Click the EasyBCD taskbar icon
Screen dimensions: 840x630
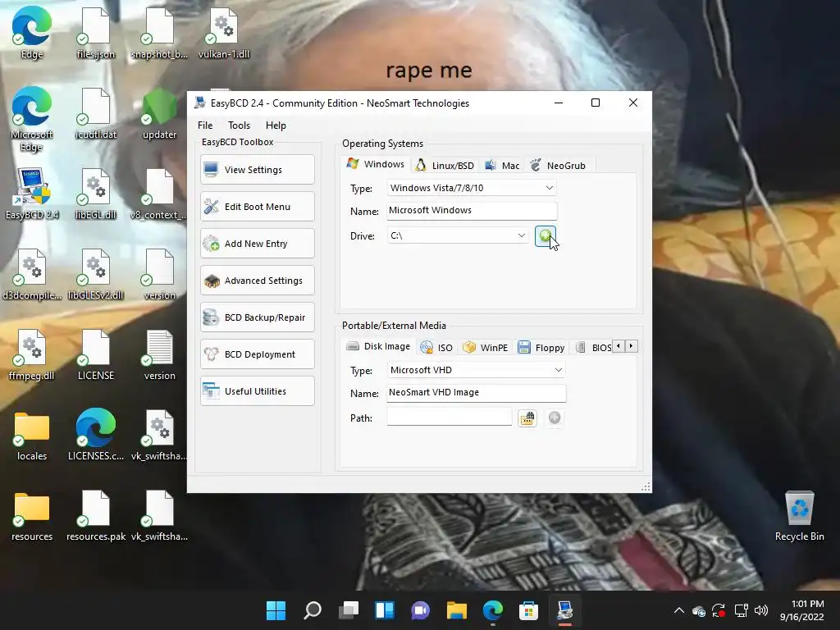coord(564,610)
